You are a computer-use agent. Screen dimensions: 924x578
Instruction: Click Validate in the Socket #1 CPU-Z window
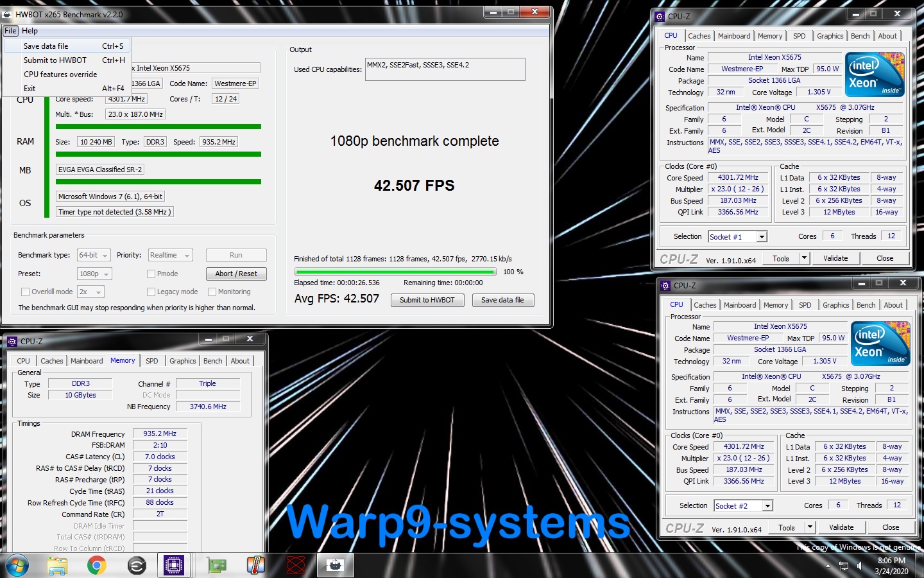(x=835, y=258)
